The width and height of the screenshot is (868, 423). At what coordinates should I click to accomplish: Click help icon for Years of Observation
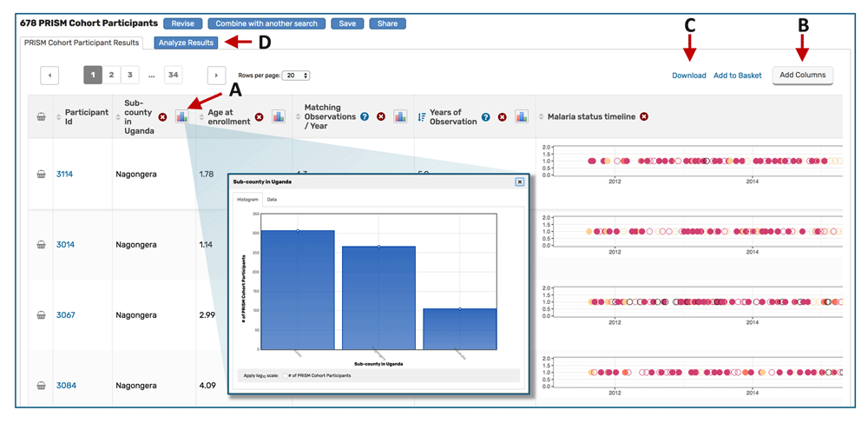point(486,116)
